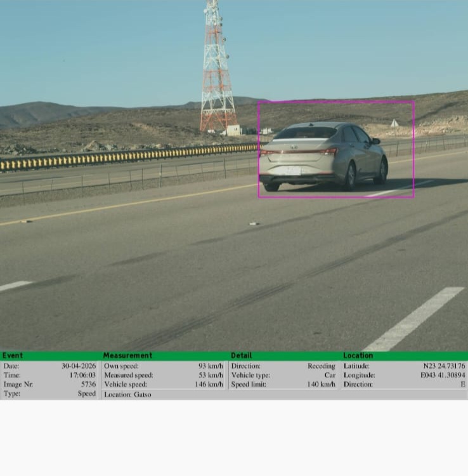Click the Latitude: field label
The image size is (468, 476).
(x=356, y=366)
